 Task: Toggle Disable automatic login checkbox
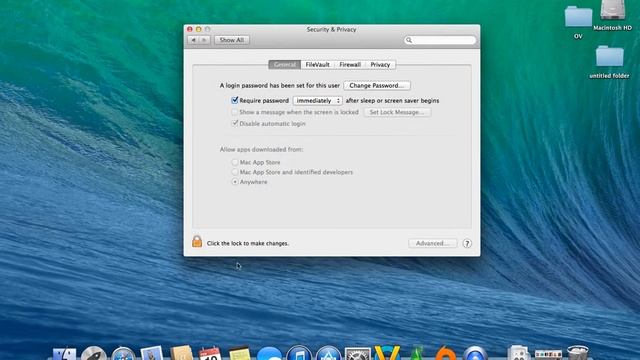[x=235, y=123]
